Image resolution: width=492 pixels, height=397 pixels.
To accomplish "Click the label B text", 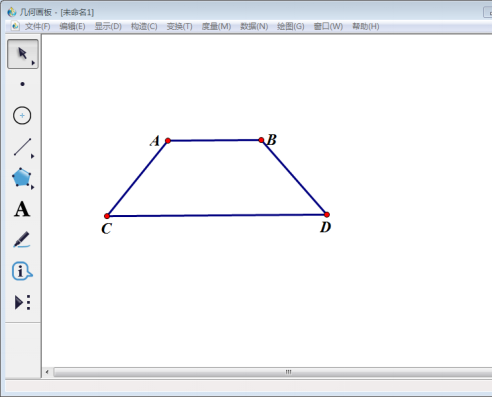I will [272, 140].
